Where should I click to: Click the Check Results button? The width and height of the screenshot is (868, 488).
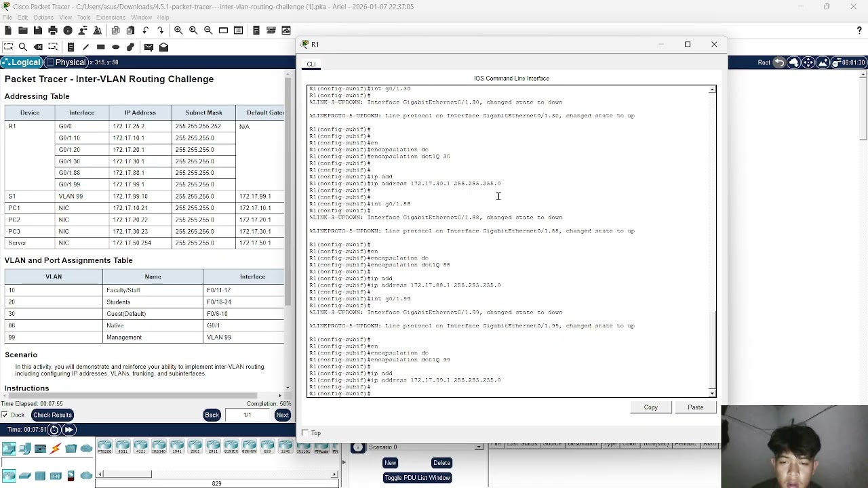coord(52,415)
